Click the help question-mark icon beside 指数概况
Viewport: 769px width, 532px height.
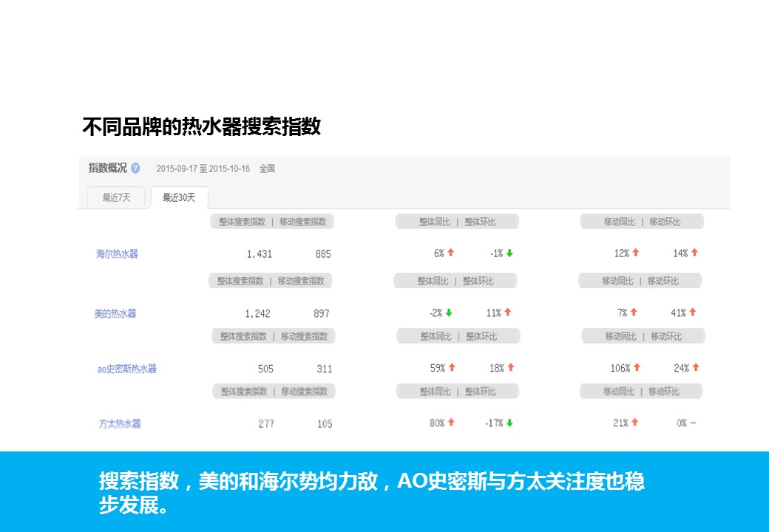coord(135,168)
